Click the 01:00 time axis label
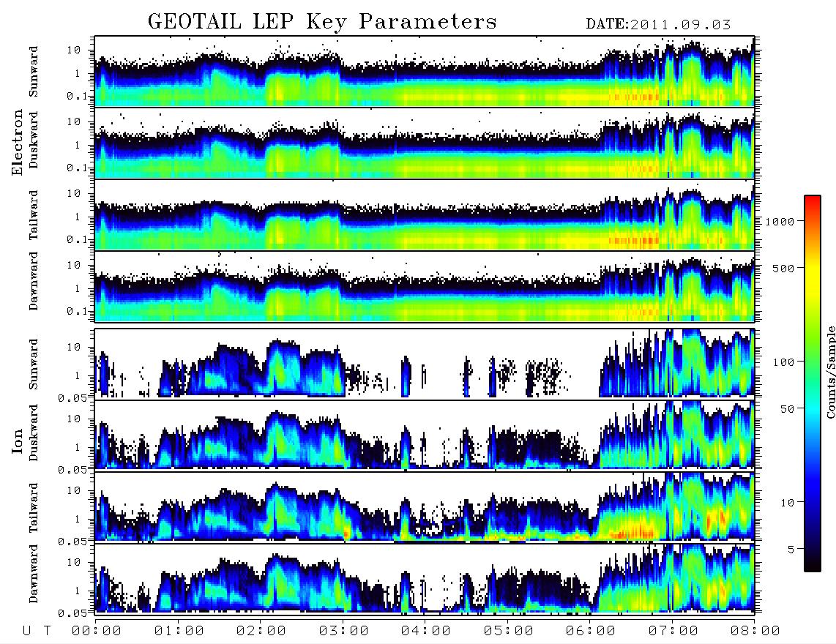The width and height of the screenshot is (836, 644). click(179, 631)
